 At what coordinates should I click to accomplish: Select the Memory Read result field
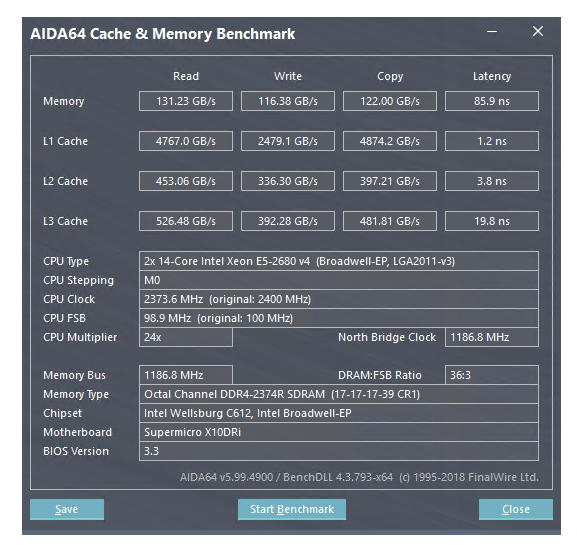click(x=186, y=101)
